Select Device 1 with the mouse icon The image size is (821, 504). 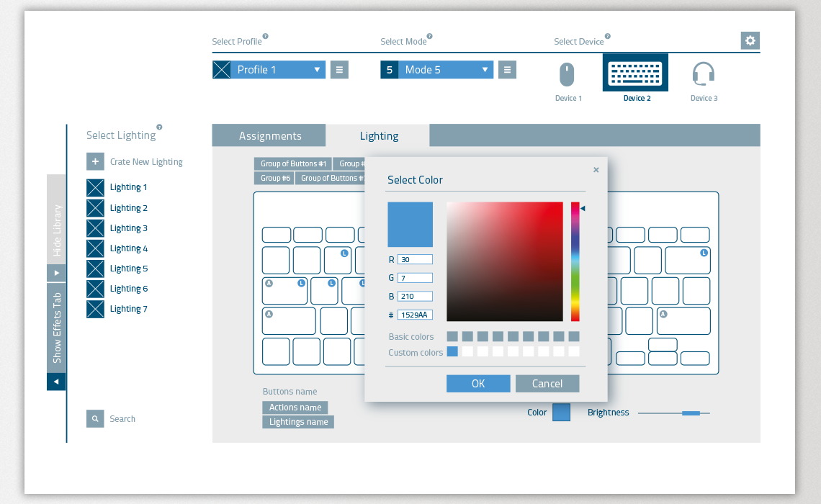coord(568,74)
